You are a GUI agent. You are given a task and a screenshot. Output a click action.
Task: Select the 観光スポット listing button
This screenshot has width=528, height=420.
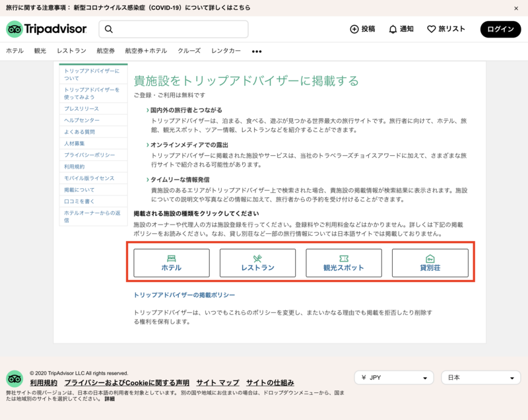(344, 263)
